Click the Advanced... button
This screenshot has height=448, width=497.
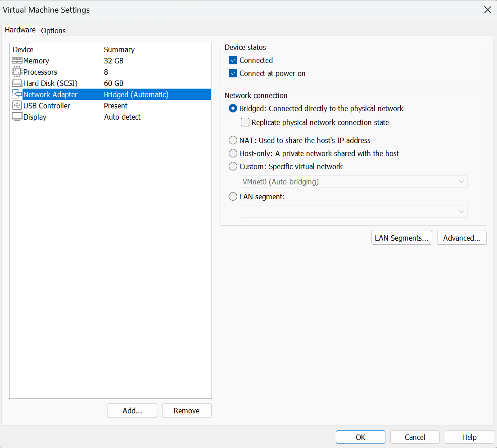pyautogui.click(x=461, y=238)
